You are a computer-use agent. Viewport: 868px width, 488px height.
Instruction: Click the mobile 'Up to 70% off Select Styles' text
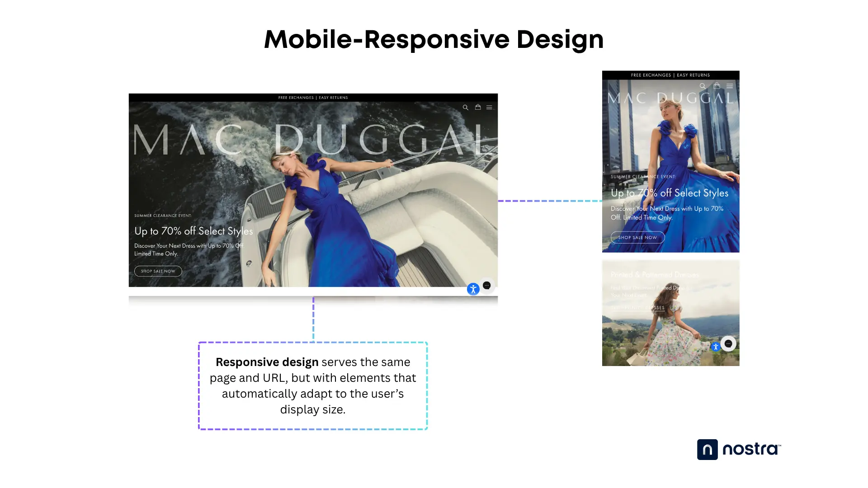coord(670,193)
